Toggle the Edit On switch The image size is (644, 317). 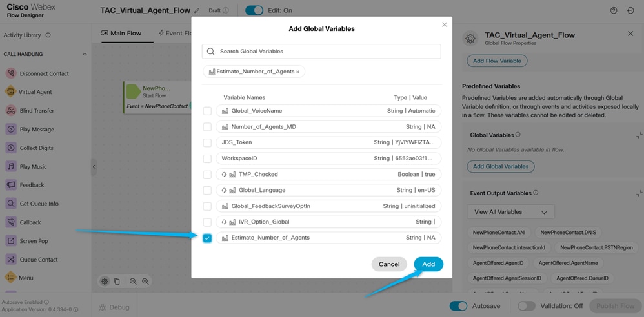click(254, 11)
